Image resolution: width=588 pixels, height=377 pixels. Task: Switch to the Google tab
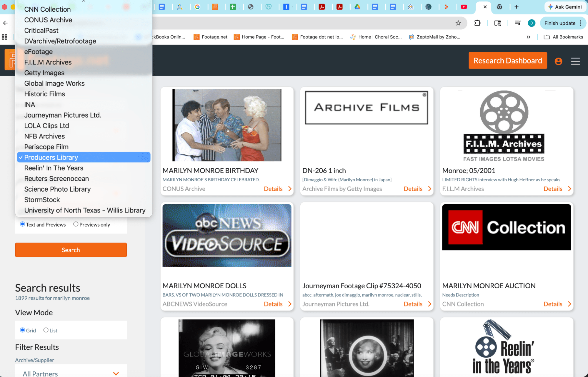pyautogui.click(x=197, y=7)
